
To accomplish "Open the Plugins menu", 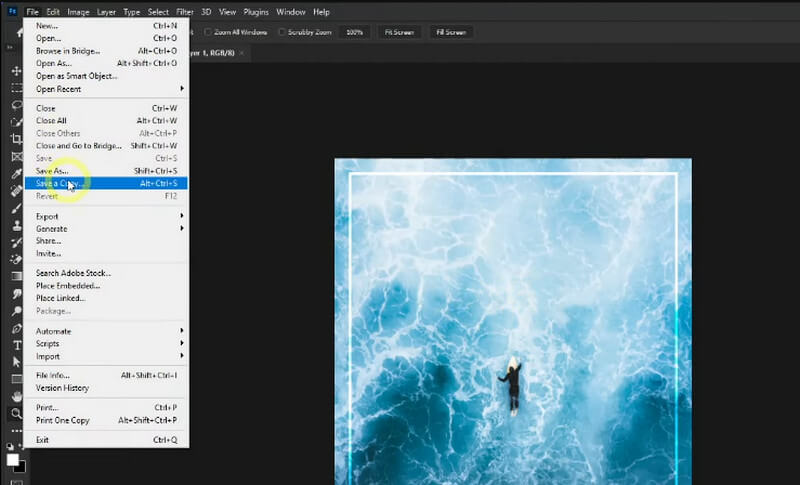I will 256,12.
